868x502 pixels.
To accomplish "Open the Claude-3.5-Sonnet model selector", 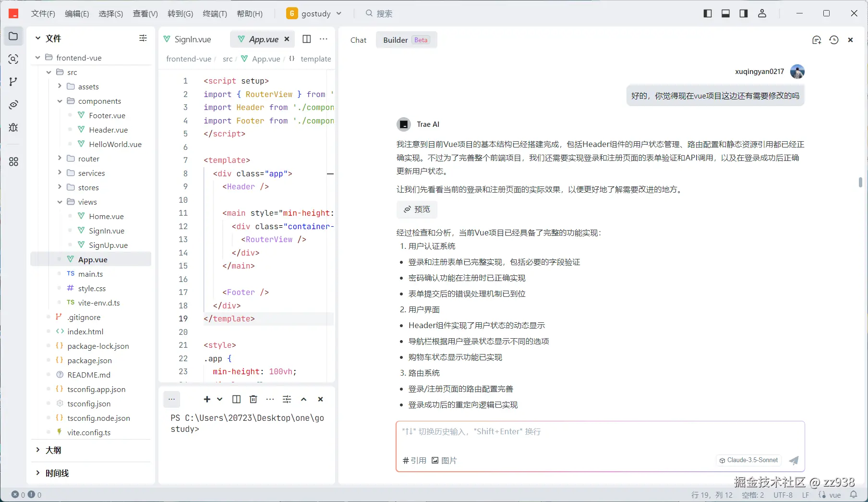I will (748, 460).
